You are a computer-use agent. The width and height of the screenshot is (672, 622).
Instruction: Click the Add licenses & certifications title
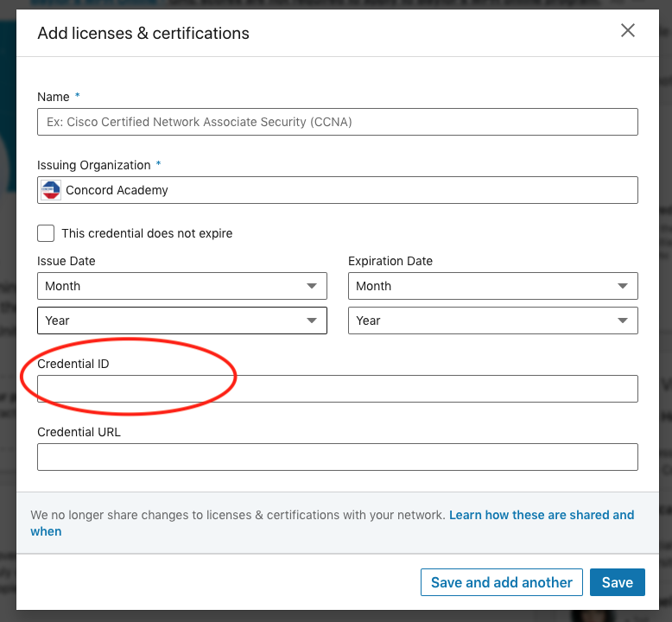143,34
